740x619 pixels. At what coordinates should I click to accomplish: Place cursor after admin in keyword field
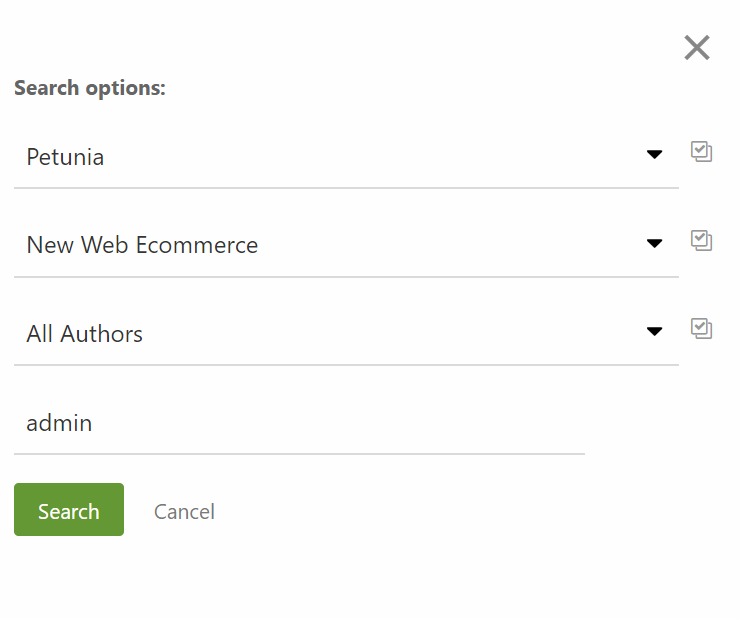(94, 423)
